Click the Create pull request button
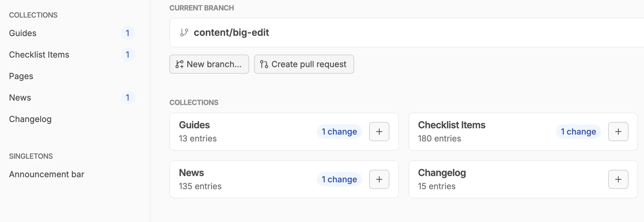Viewport: 644px width, 222px height. (x=304, y=64)
